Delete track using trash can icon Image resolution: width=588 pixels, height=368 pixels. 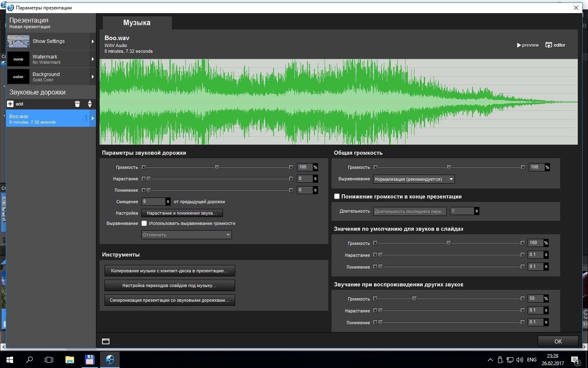pyautogui.click(x=77, y=104)
